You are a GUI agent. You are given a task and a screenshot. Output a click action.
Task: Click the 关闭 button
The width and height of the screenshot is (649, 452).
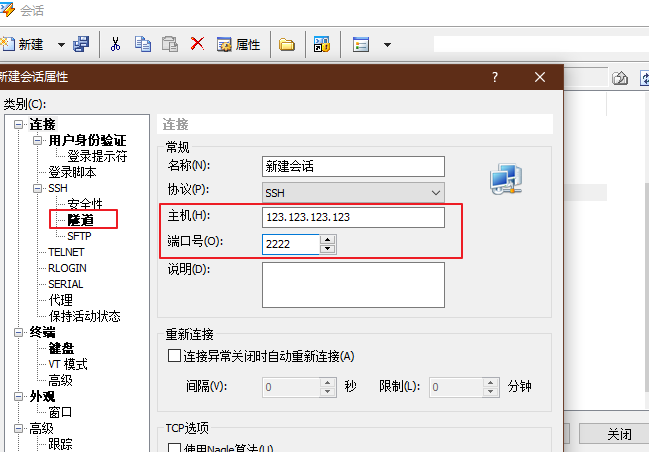pyautogui.click(x=619, y=435)
